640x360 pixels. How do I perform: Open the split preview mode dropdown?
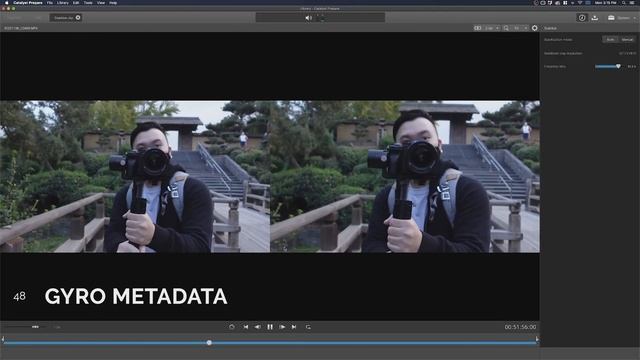pyautogui.click(x=492, y=28)
